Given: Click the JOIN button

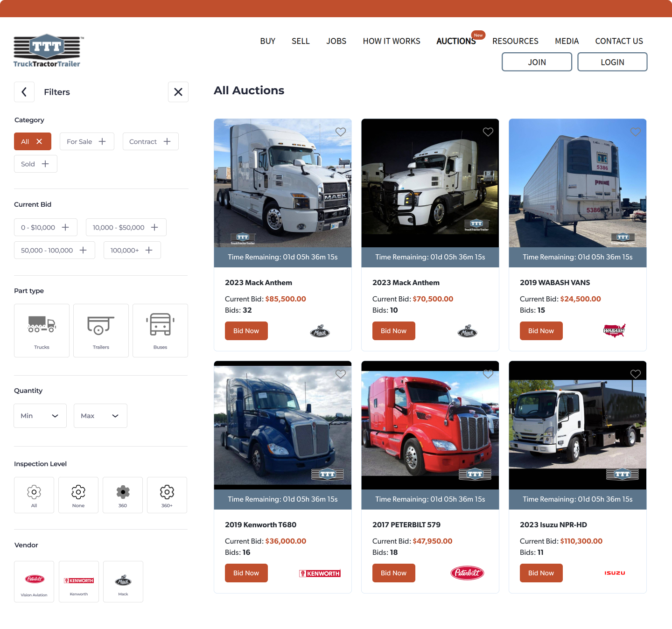Looking at the screenshot, I should [537, 62].
